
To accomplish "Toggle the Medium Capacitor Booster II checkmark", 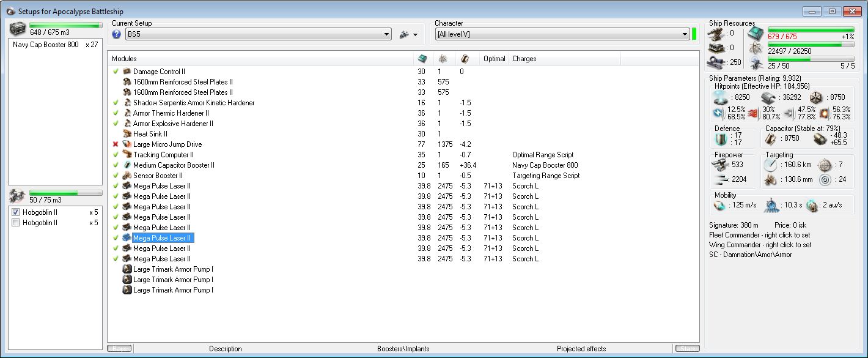I will [116, 165].
